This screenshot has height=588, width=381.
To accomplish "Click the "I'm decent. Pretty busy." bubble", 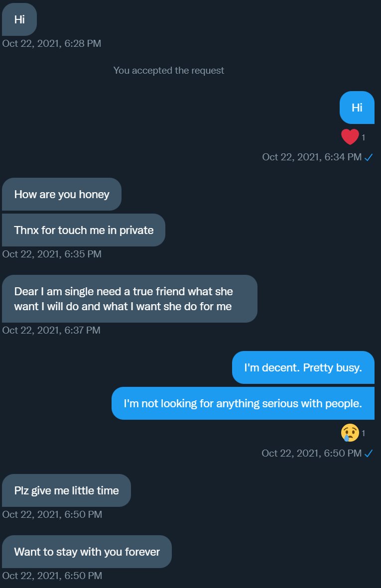I will (x=303, y=367).
